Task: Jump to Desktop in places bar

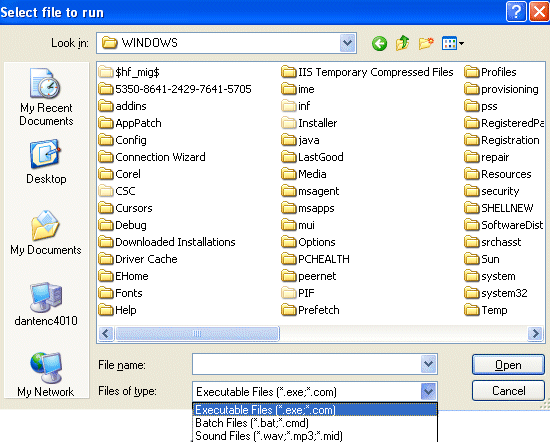Action: 46,162
